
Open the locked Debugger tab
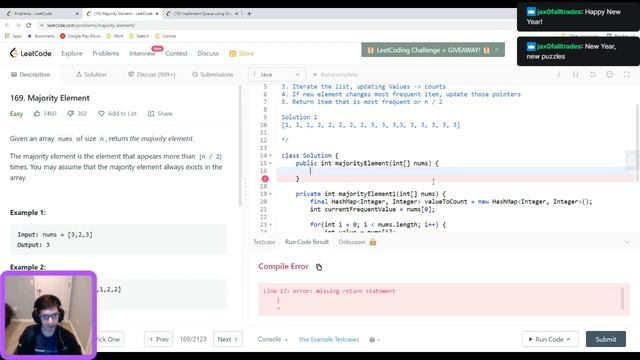tap(357, 242)
